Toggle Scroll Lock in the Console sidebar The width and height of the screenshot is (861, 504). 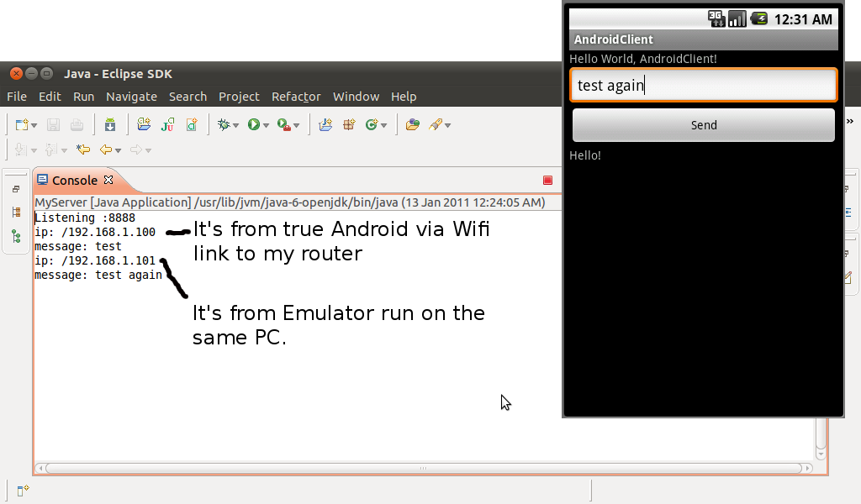(x=15, y=211)
